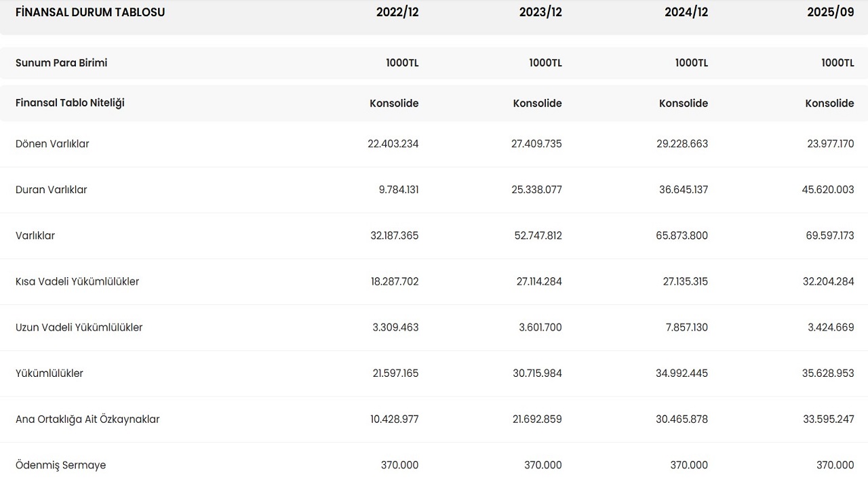Click the 2024/12 column header
The image size is (868, 488).
point(686,12)
